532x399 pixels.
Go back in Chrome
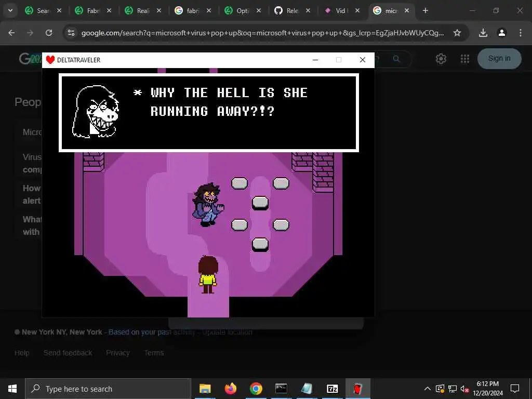pos(11,33)
